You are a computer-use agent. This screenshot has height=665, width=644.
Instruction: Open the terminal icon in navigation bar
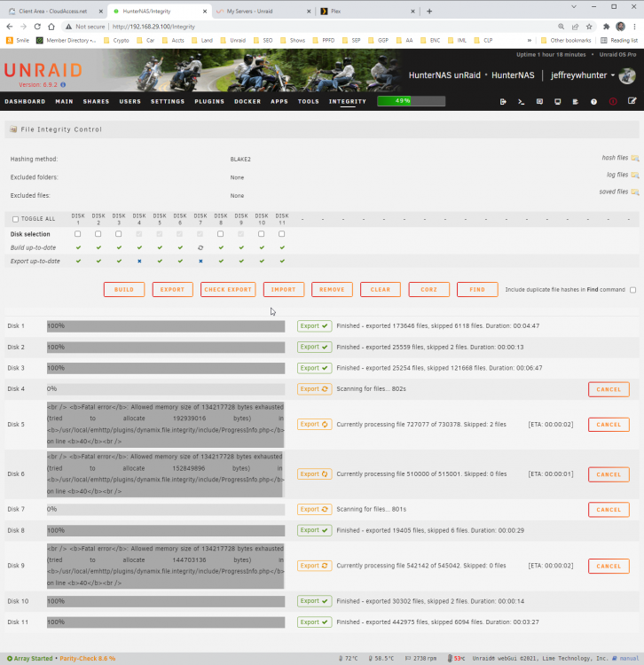pyautogui.click(x=521, y=102)
